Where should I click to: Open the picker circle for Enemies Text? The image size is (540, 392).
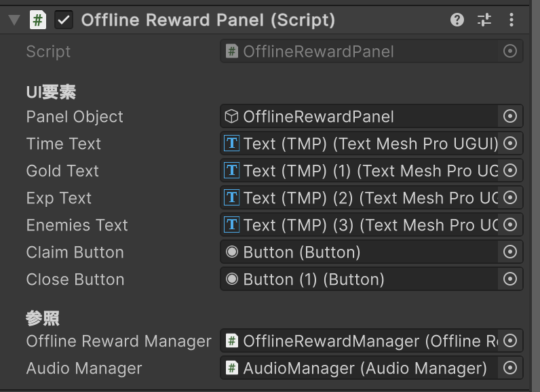coord(510,225)
